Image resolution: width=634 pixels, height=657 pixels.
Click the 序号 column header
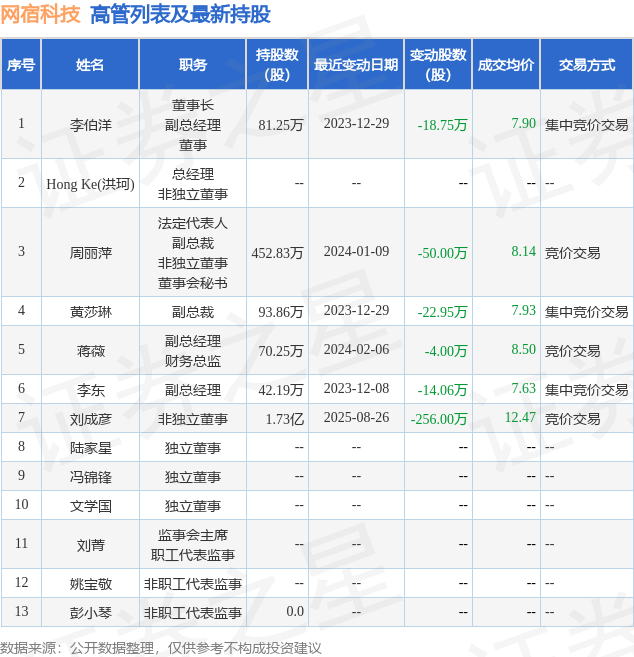tap(21, 65)
